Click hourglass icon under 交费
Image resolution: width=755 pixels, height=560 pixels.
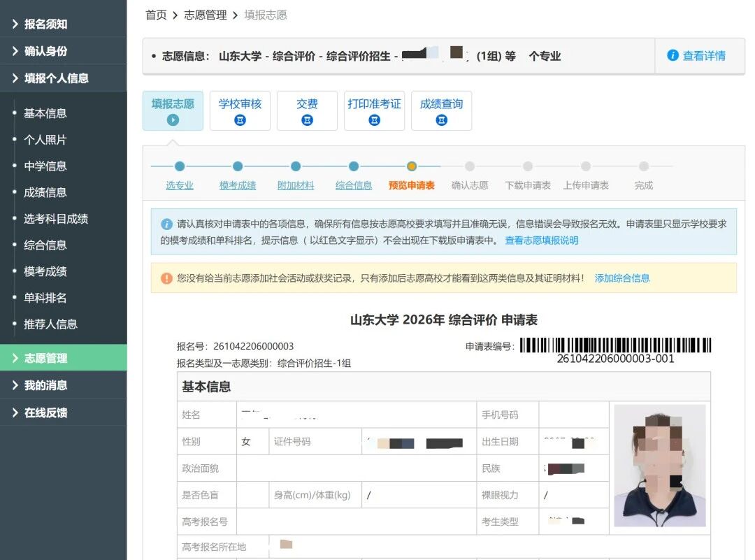(307, 120)
